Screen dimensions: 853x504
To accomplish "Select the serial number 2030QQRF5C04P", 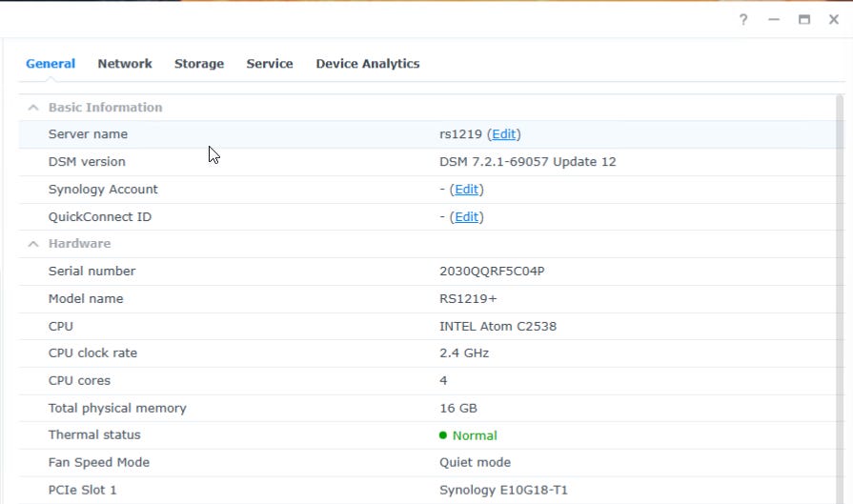I will tap(492, 272).
